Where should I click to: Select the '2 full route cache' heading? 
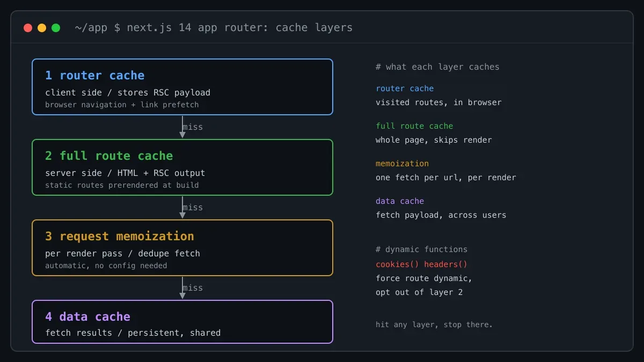109,156
